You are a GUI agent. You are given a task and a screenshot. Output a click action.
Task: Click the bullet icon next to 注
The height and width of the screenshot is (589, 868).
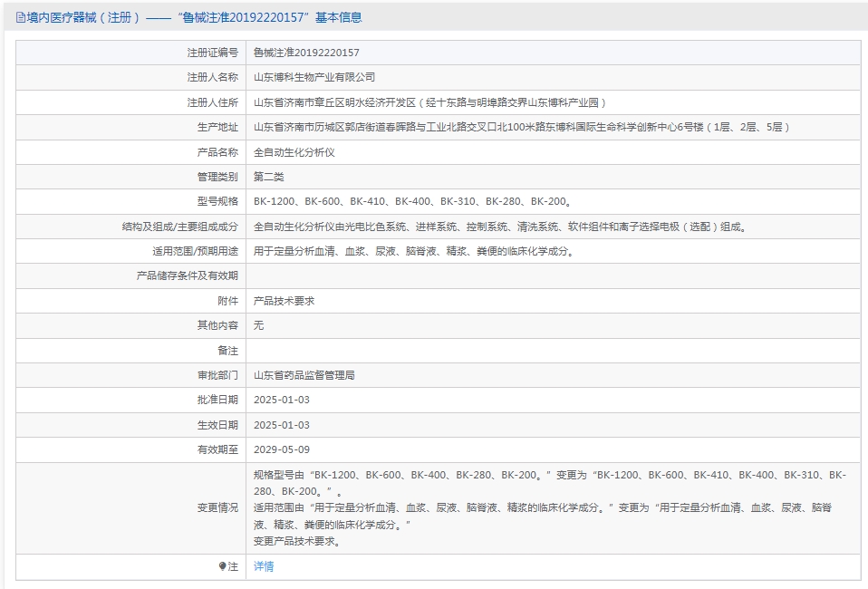tap(223, 566)
